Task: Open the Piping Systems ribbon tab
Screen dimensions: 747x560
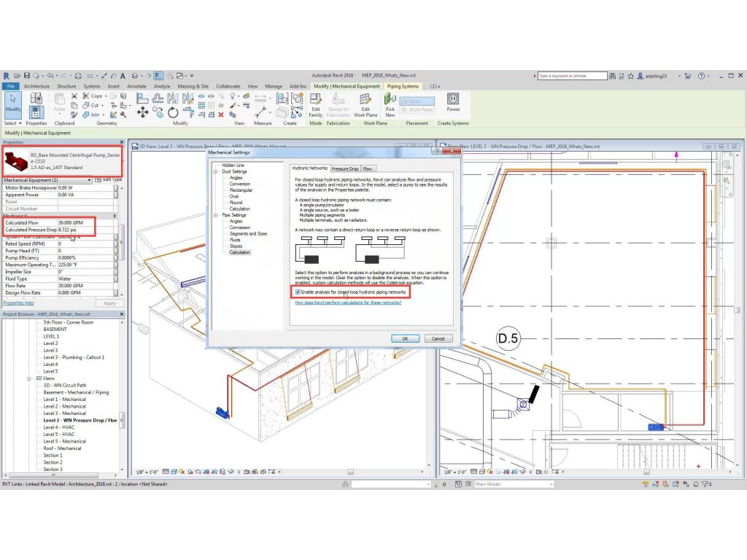Action: (403, 86)
